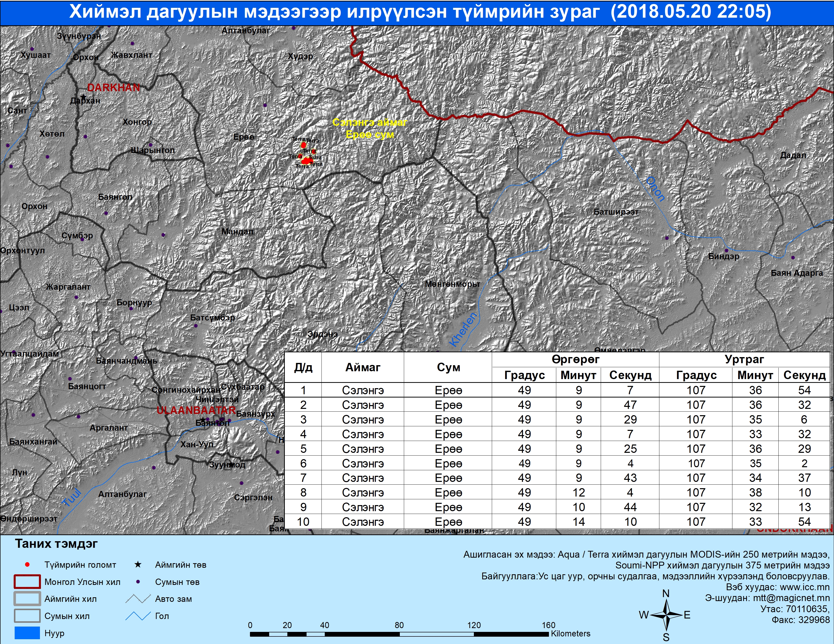Click latitude minute value 12 in row 8
Viewport: 834px width, 644px height.
click(x=578, y=492)
